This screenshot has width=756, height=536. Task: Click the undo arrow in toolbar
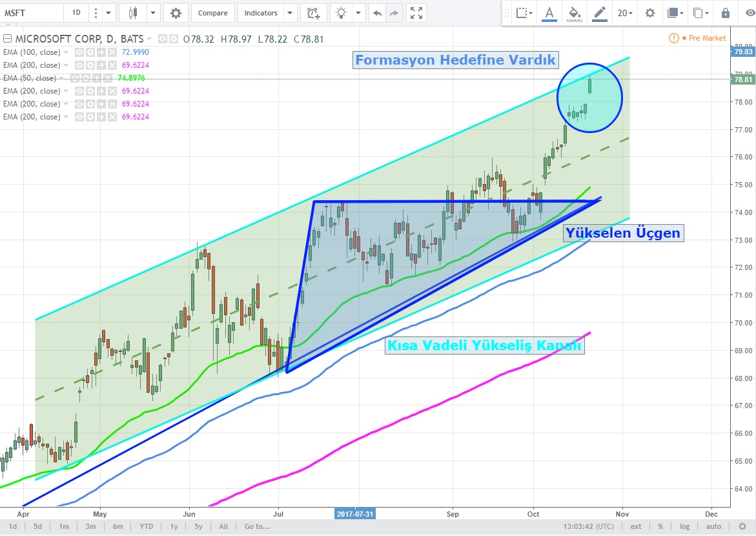tap(378, 13)
